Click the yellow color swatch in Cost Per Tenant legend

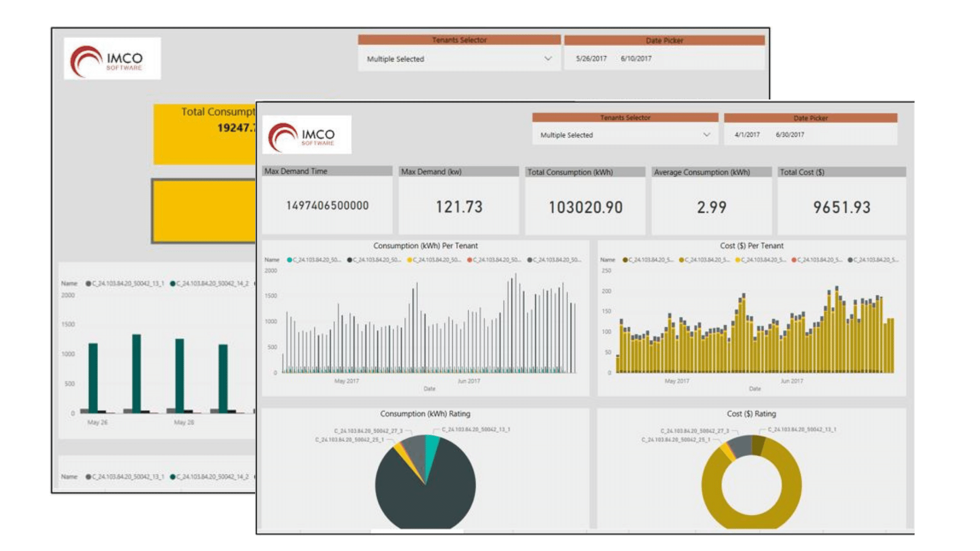click(x=738, y=260)
